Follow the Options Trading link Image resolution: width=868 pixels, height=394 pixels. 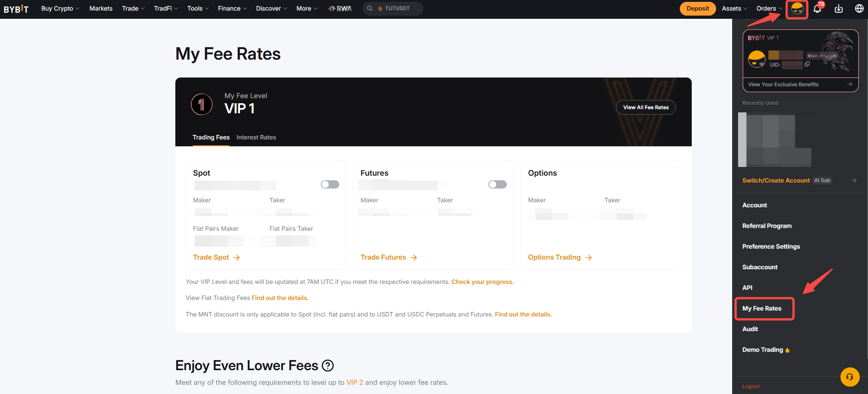(x=554, y=257)
